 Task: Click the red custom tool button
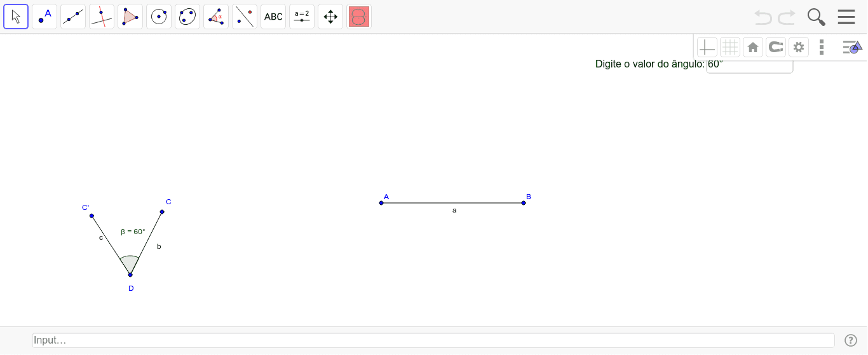(x=359, y=17)
